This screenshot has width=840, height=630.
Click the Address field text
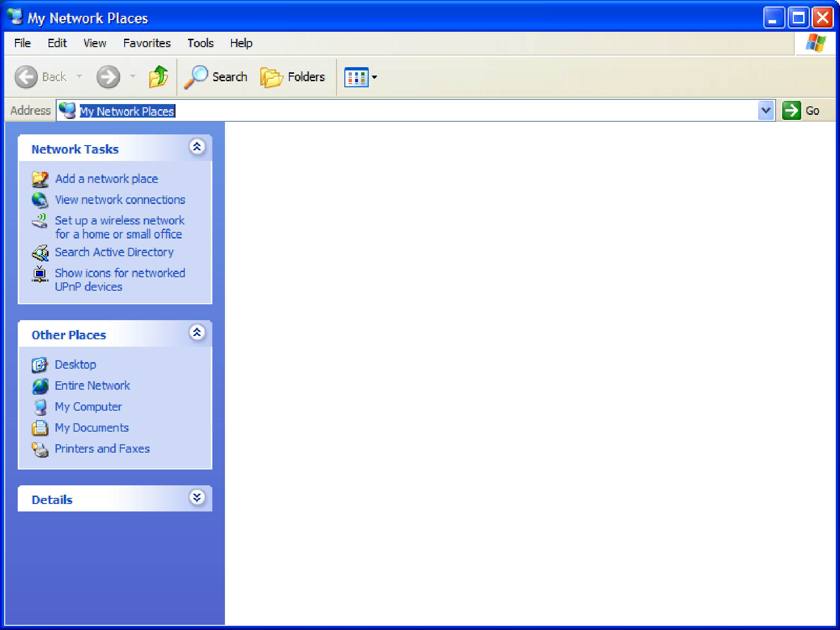(127, 111)
